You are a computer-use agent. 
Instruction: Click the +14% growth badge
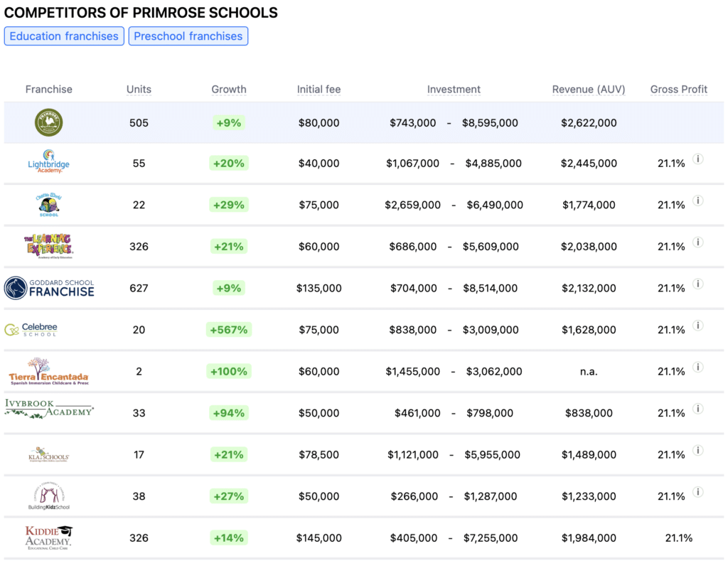pyautogui.click(x=229, y=538)
